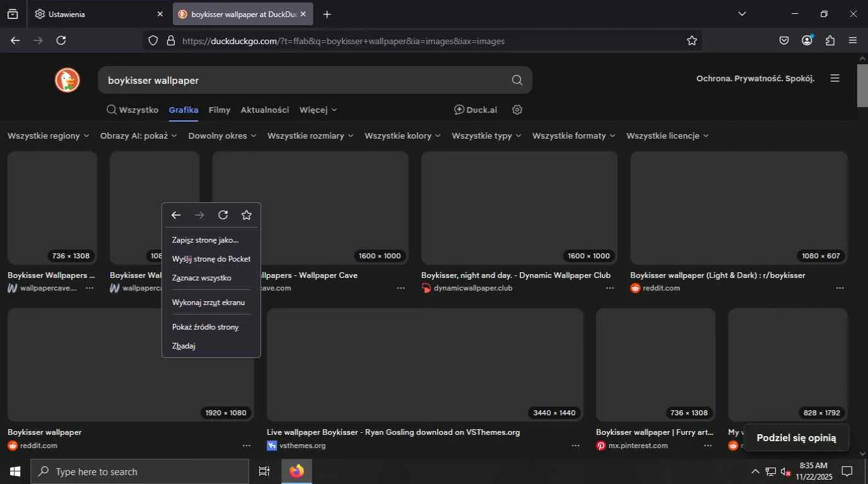This screenshot has height=484, width=868.
Task: Bookmark page using the context menu star
Action: coord(247,215)
